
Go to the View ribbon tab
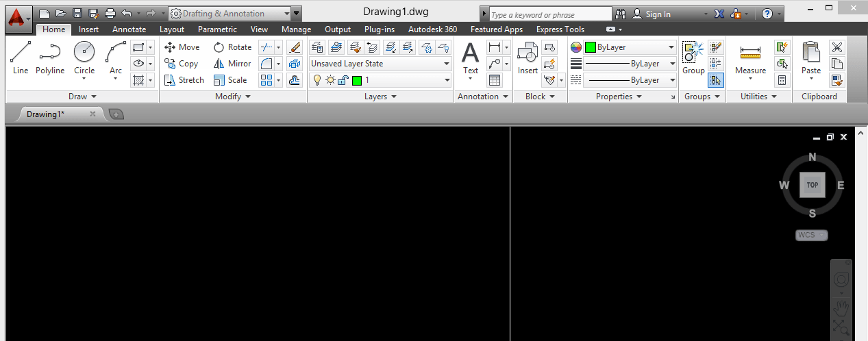(259, 29)
